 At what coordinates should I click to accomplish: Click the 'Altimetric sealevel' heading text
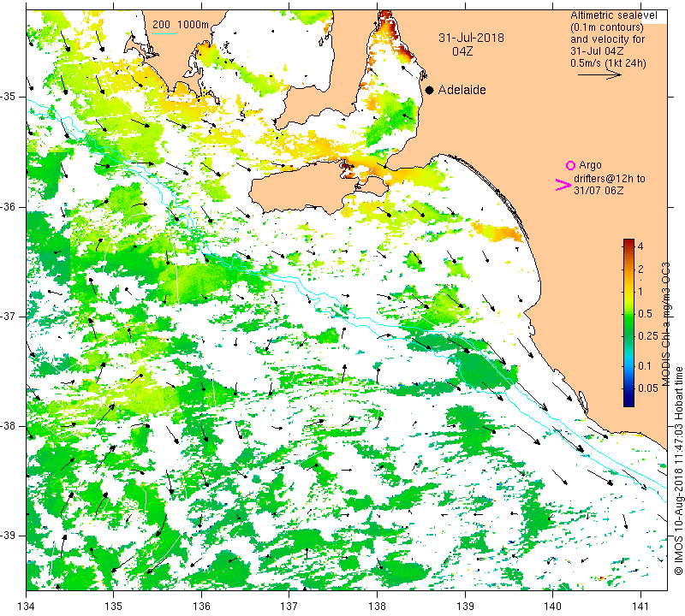coord(613,15)
